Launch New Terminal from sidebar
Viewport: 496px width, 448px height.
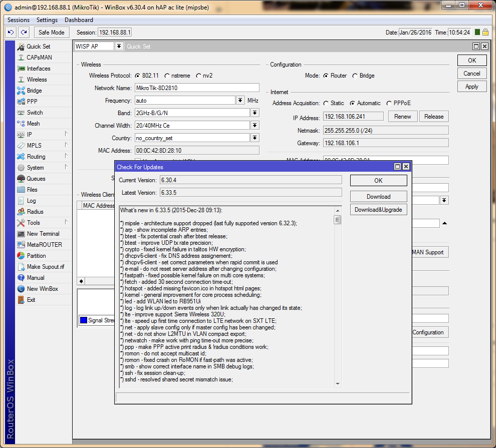[43, 234]
